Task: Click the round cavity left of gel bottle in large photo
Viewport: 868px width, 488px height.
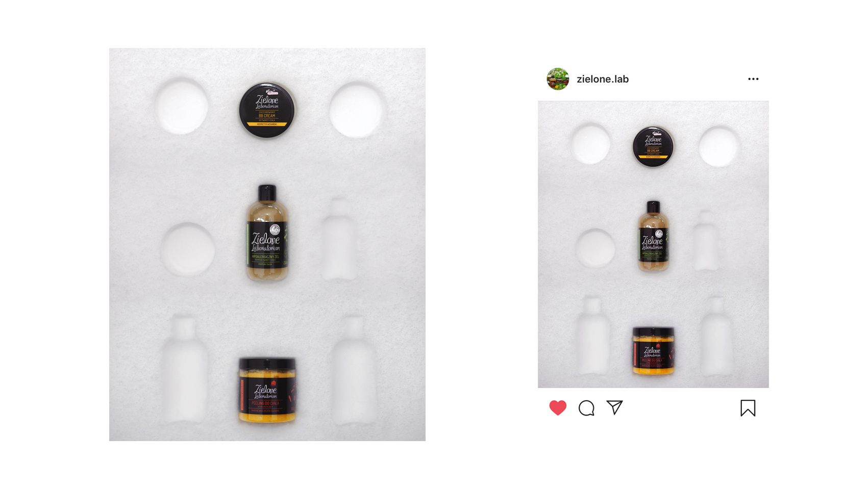Action: click(x=187, y=249)
